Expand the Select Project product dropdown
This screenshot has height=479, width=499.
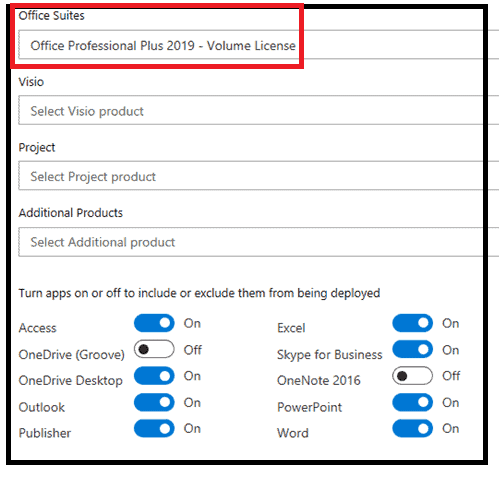258,176
